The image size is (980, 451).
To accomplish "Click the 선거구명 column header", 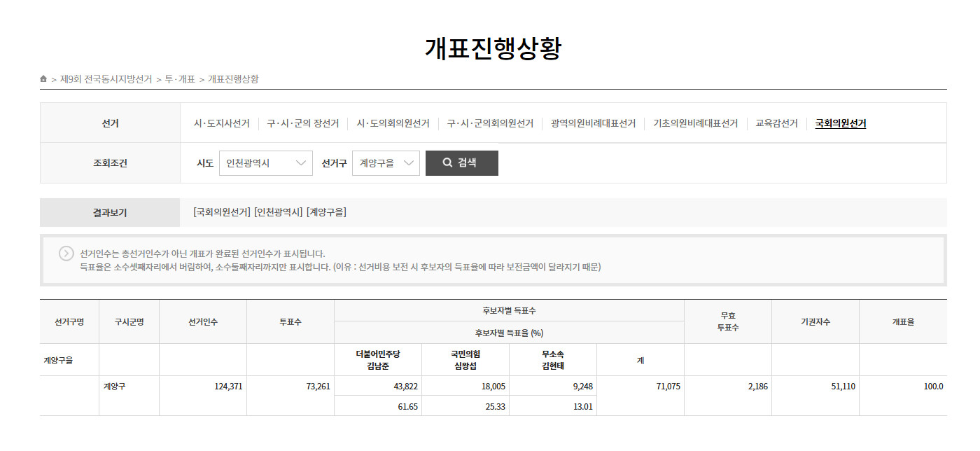I will pyautogui.click(x=69, y=321).
